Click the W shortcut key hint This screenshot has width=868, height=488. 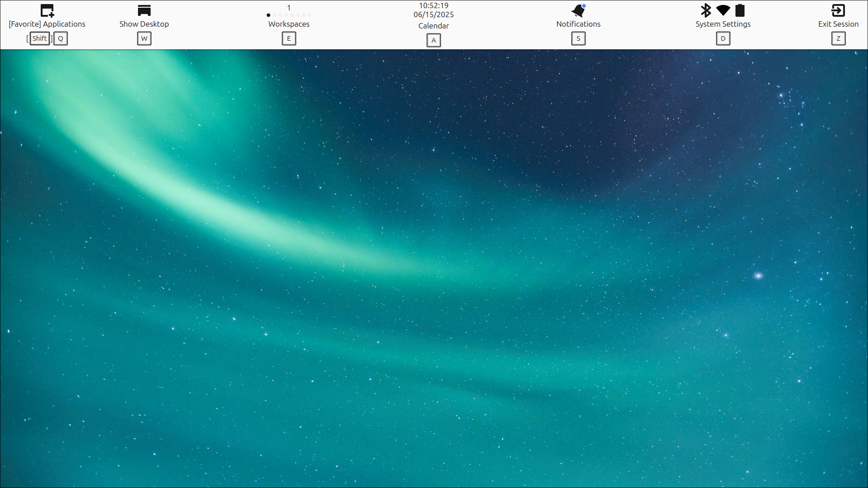tap(144, 38)
